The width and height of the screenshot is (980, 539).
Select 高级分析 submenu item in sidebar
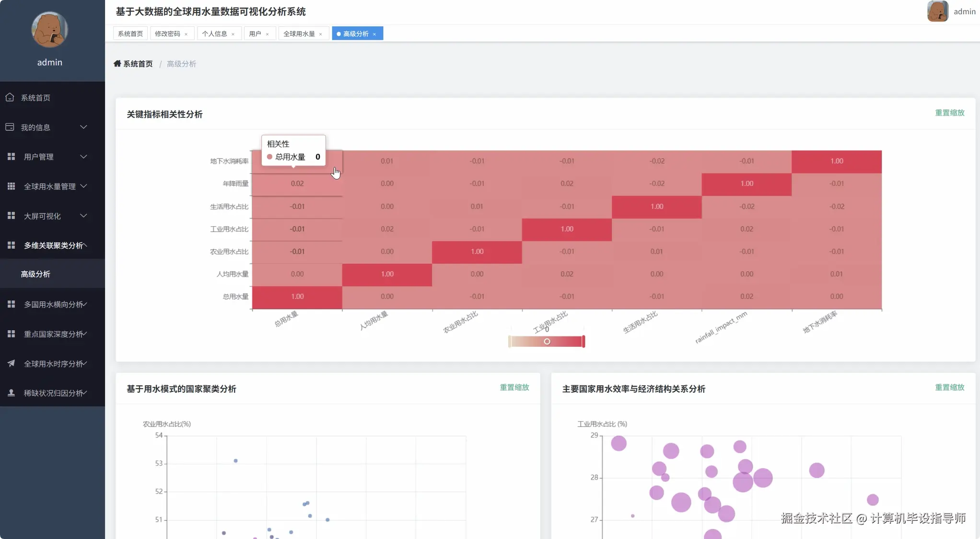tap(35, 274)
